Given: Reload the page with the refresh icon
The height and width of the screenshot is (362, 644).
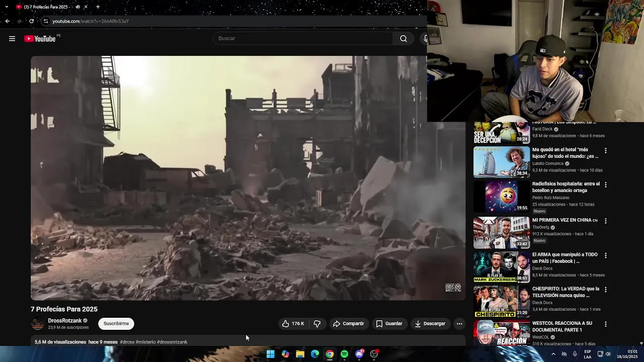Looking at the screenshot, I should pos(31,21).
